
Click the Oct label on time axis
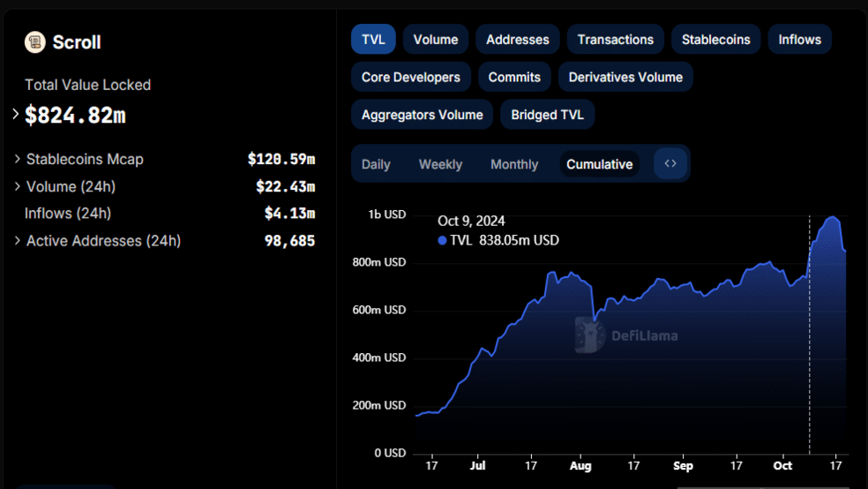[782, 466]
